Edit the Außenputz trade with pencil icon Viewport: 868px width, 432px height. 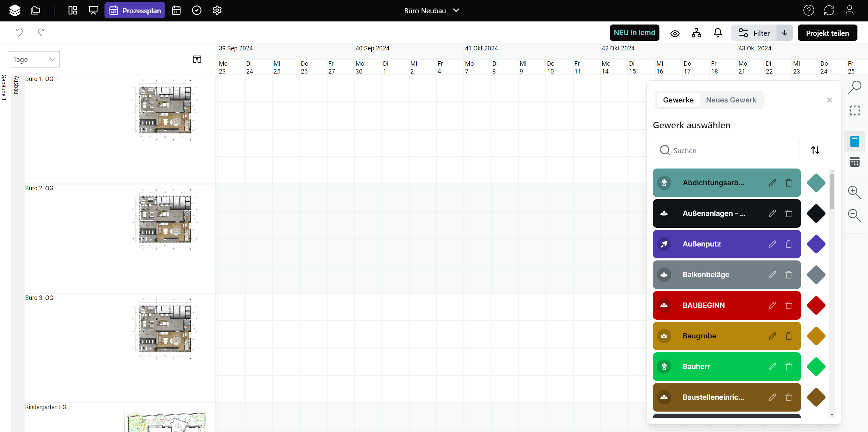click(772, 244)
